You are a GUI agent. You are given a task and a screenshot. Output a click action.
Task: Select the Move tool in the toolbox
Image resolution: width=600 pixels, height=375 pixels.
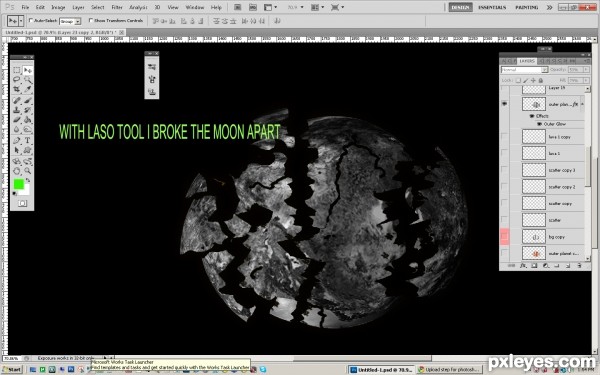tap(28, 70)
